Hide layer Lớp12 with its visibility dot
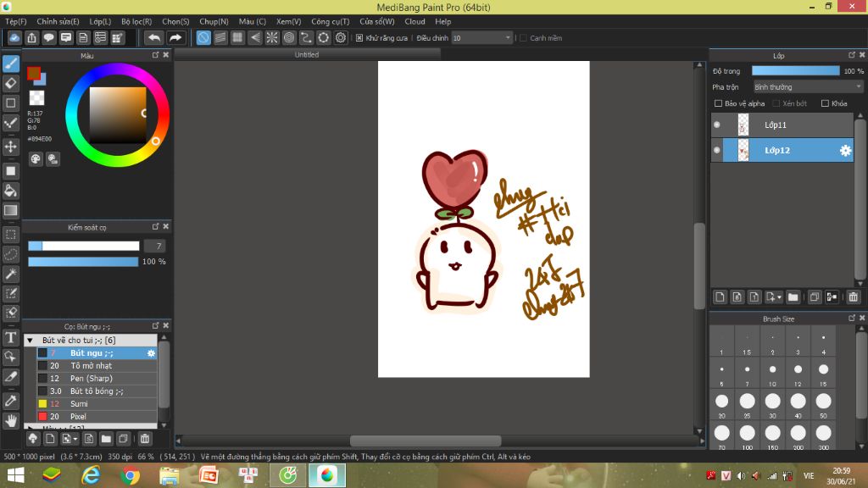The height and width of the screenshot is (488, 868). click(717, 150)
